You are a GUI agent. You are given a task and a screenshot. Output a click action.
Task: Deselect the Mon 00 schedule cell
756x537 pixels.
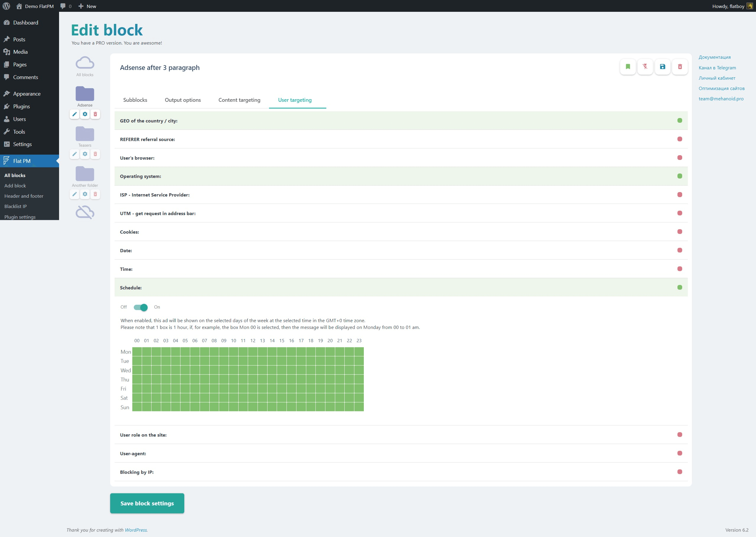[137, 351]
